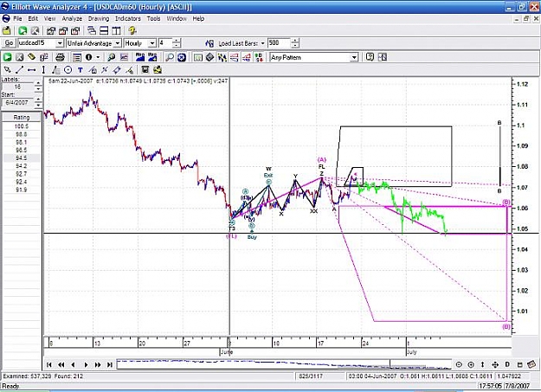The width and height of the screenshot is (541, 392).
Task: Click the chart overview scroll strip
Action: pos(284,364)
